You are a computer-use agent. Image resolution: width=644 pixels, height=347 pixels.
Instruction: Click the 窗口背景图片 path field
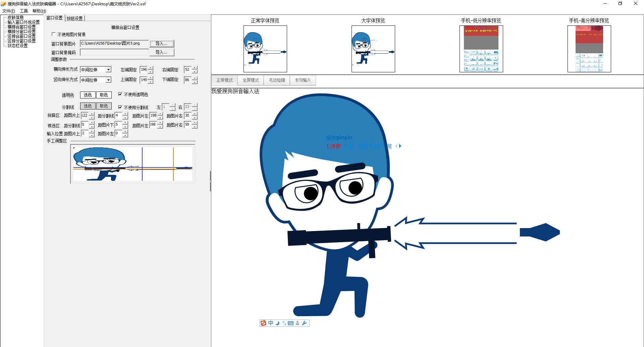coord(114,44)
